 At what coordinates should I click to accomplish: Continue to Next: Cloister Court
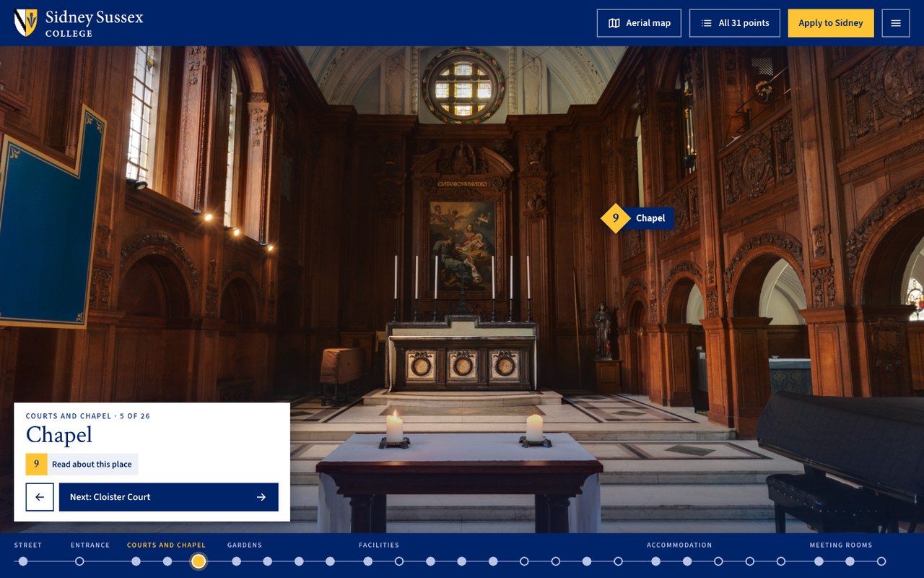[x=169, y=497]
